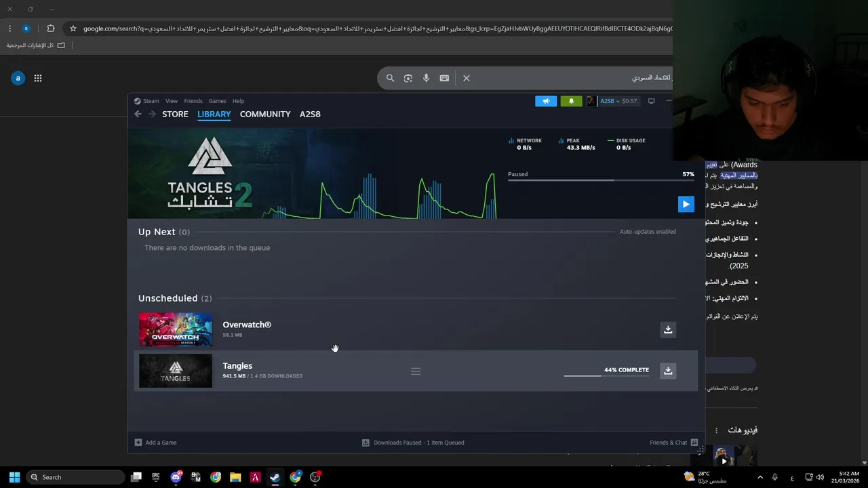The height and width of the screenshot is (488, 868).
Task: Click the Tangles 44% progress bar
Action: (606, 375)
